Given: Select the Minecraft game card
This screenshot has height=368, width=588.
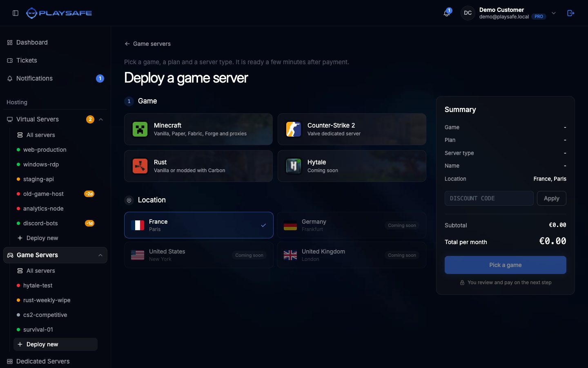Looking at the screenshot, I should pyautogui.click(x=198, y=129).
